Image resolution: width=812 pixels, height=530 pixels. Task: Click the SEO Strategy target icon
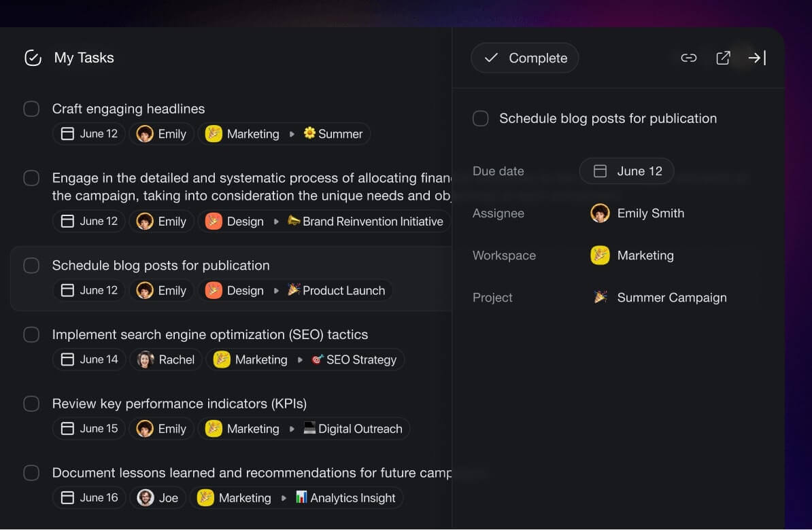coord(316,359)
